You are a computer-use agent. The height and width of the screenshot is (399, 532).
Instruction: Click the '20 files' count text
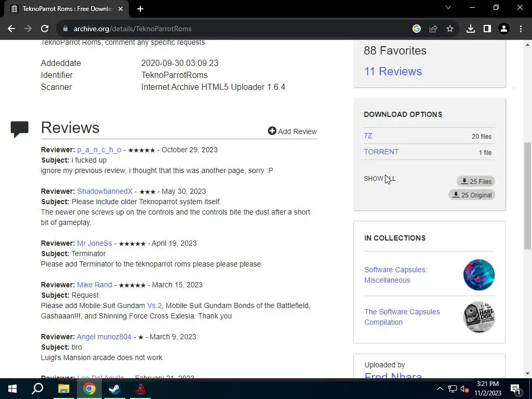tap(482, 137)
